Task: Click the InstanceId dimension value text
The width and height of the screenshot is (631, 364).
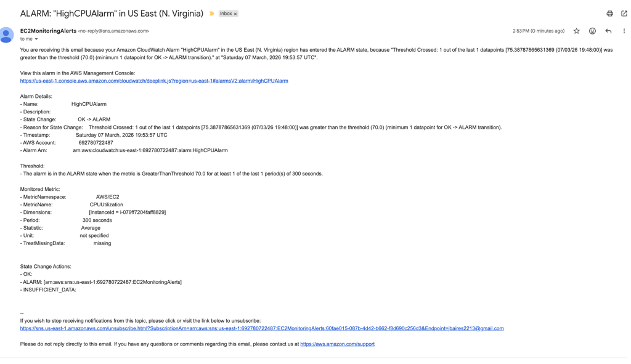Action: coord(127,212)
